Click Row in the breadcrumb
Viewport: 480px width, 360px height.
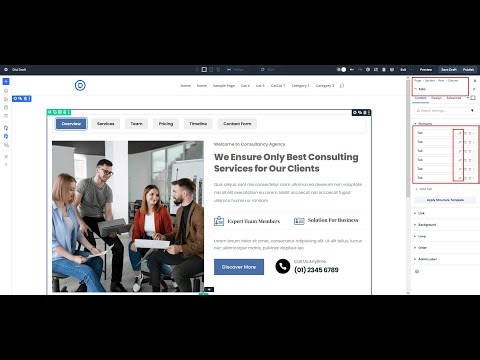[441, 81]
